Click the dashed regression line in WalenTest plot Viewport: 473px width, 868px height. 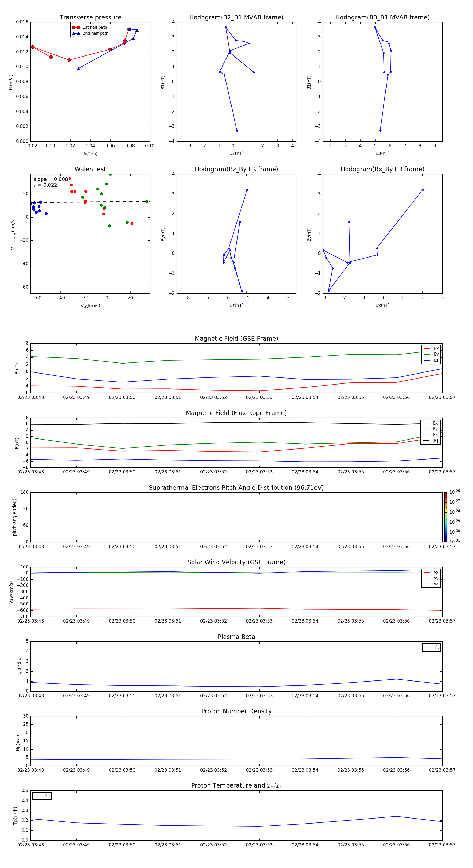90,202
